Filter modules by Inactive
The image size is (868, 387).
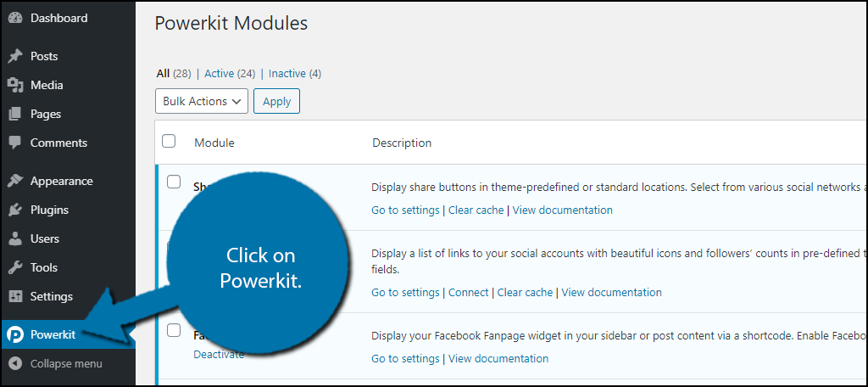(287, 73)
